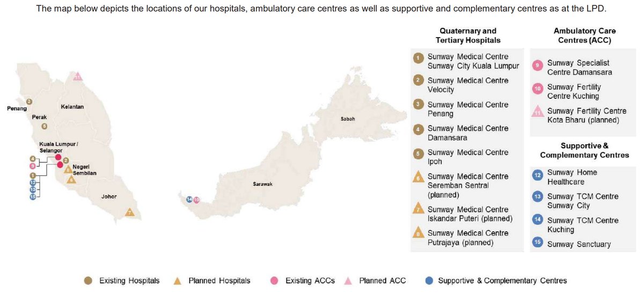This screenshot has width=644, height=293.
Task: Click marker 5 in Perak on the map
Action: click(x=45, y=127)
